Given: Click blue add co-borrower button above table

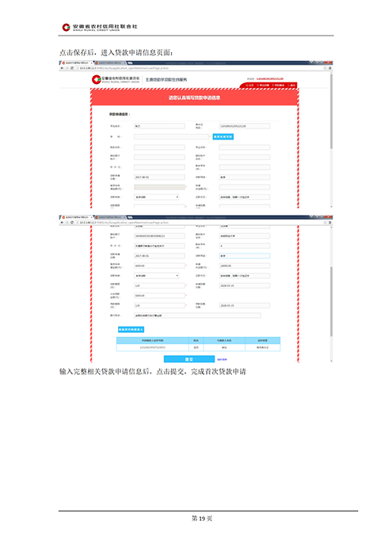Looking at the screenshot, I should click(131, 329).
